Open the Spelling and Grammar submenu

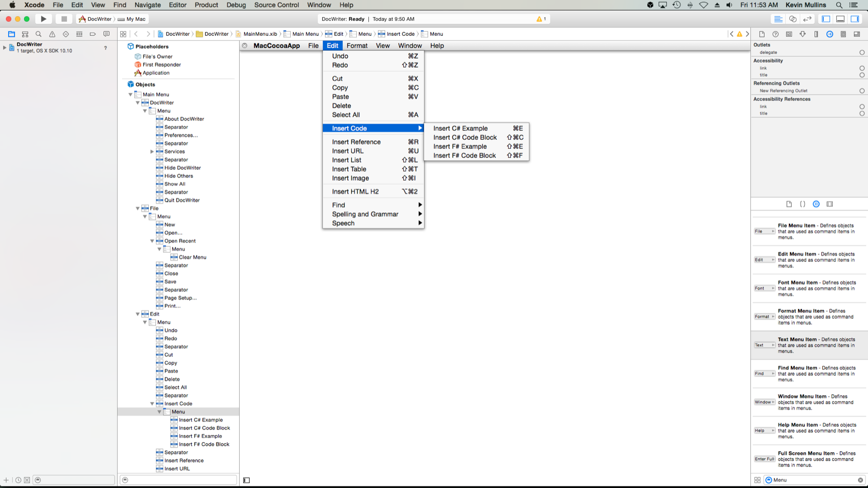[373, 214]
